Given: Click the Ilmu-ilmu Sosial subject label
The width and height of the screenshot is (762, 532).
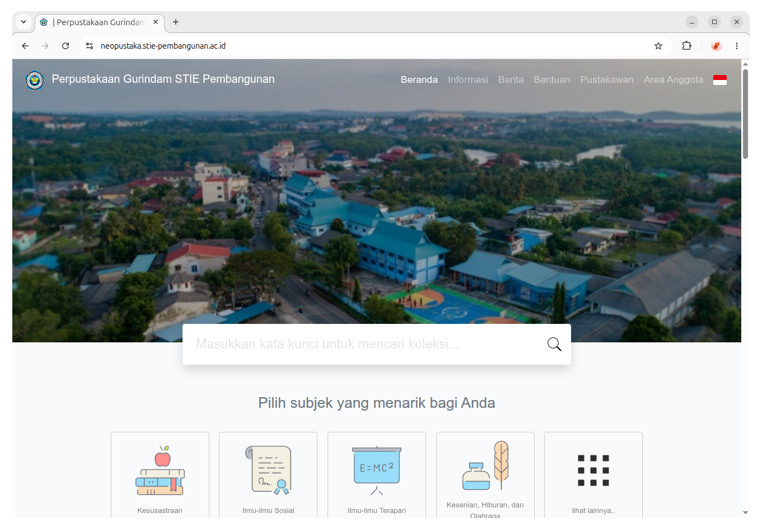Looking at the screenshot, I should (x=268, y=511).
